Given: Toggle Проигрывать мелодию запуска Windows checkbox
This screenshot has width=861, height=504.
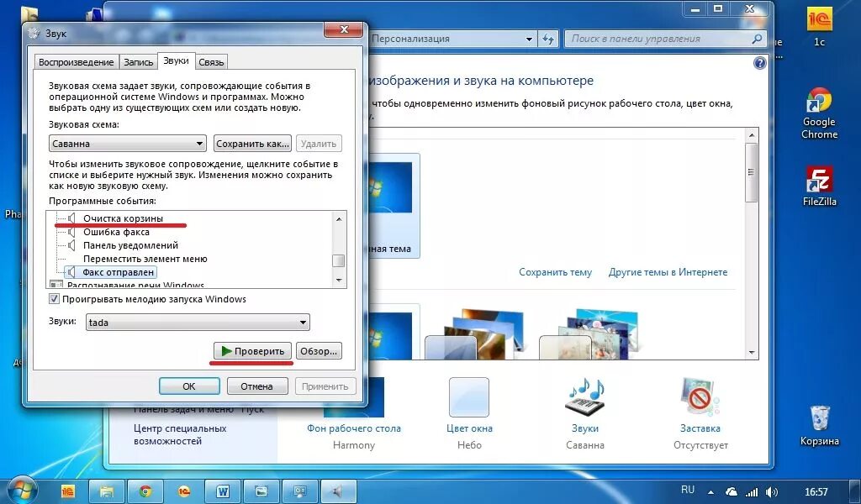Looking at the screenshot, I should pyautogui.click(x=54, y=299).
